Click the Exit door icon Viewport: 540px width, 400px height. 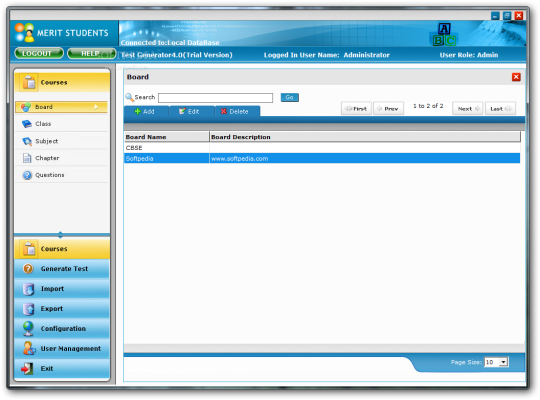coord(27,368)
